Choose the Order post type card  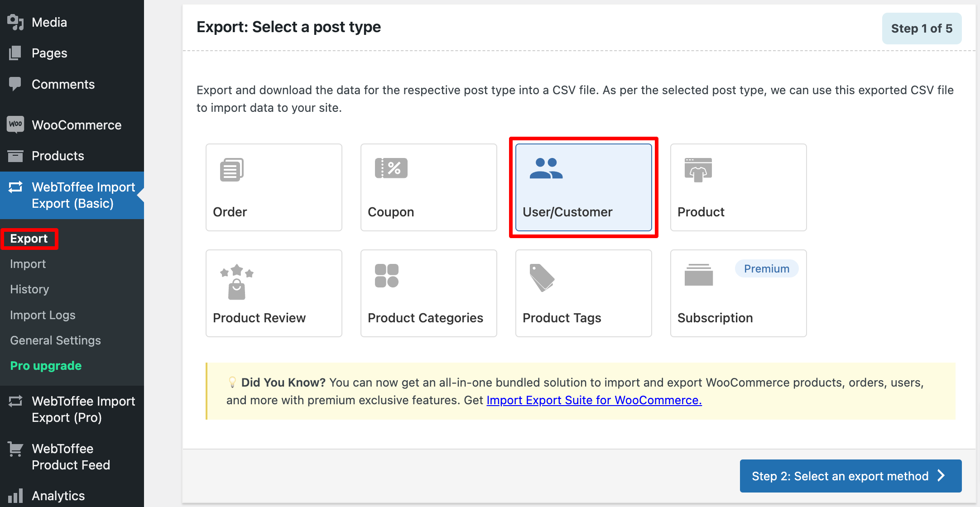[274, 187]
